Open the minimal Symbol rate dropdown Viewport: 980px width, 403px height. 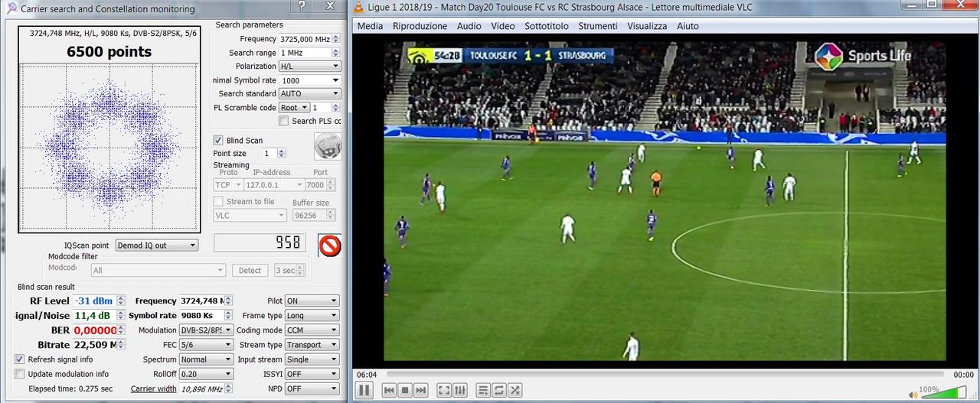click(309, 80)
